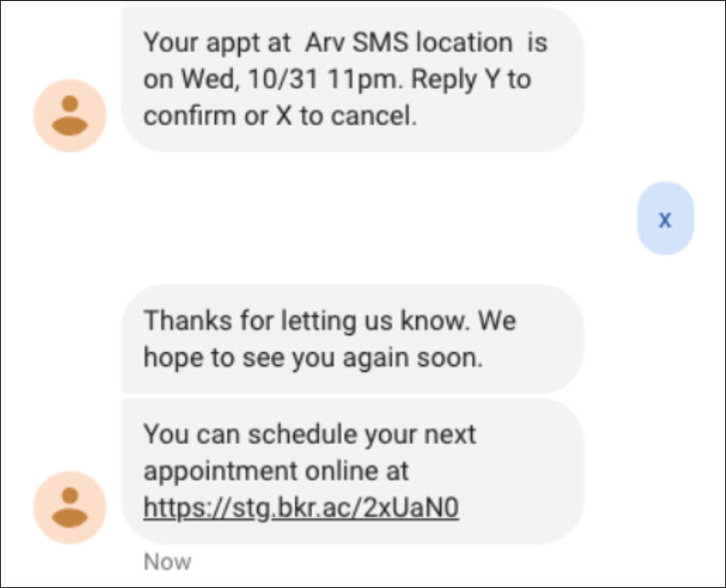
Task: Select the word "Thanks" in the second received message
Action: click(x=188, y=320)
